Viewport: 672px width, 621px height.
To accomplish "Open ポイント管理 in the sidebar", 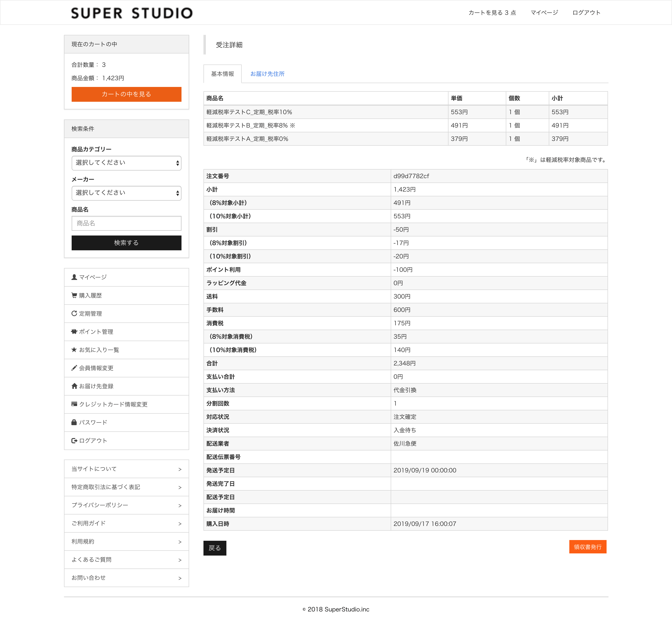I will point(126,332).
